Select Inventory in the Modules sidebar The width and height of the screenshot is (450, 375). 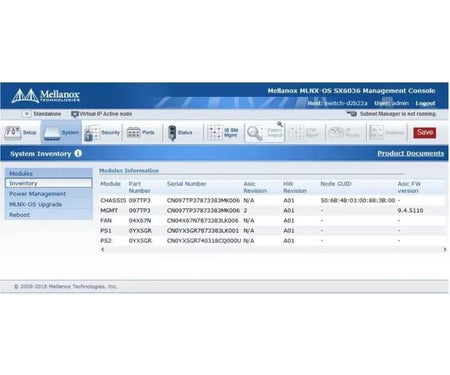coord(48,183)
